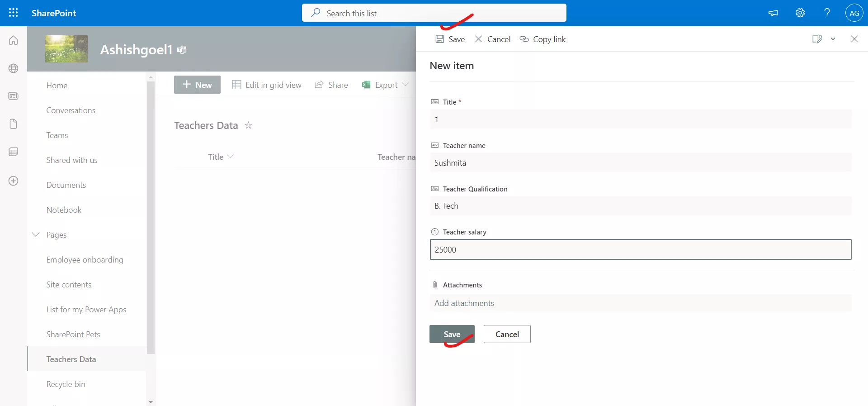
Task: Go to Home icon in left rail
Action: click(14, 40)
